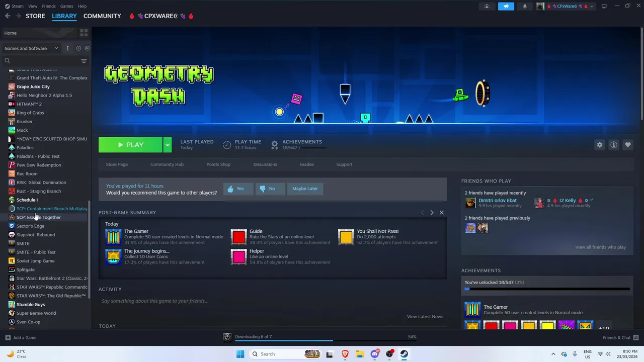Screen dimensions: 644x362
Task: Open the Community Hub tab
Action: (167, 164)
